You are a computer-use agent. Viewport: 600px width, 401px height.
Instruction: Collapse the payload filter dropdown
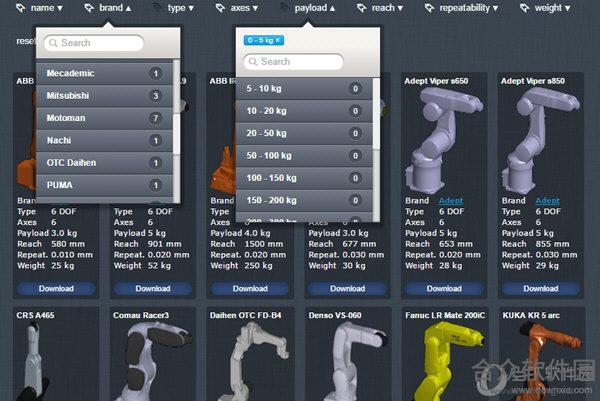coord(315,8)
